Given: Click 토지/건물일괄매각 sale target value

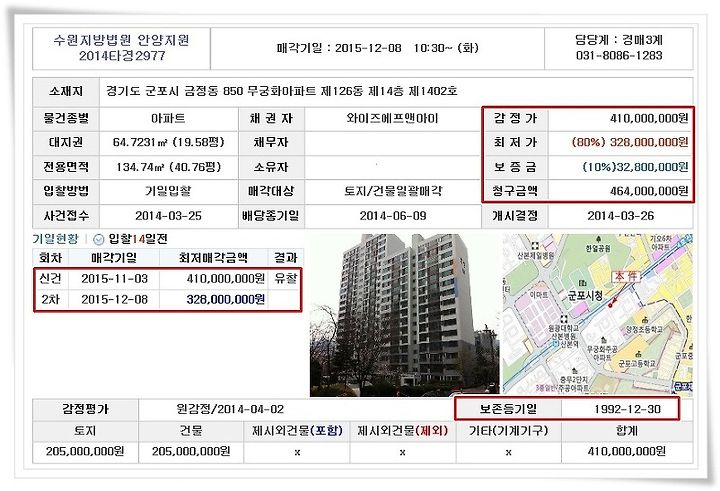Looking at the screenshot, I should pyautogui.click(x=393, y=191).
